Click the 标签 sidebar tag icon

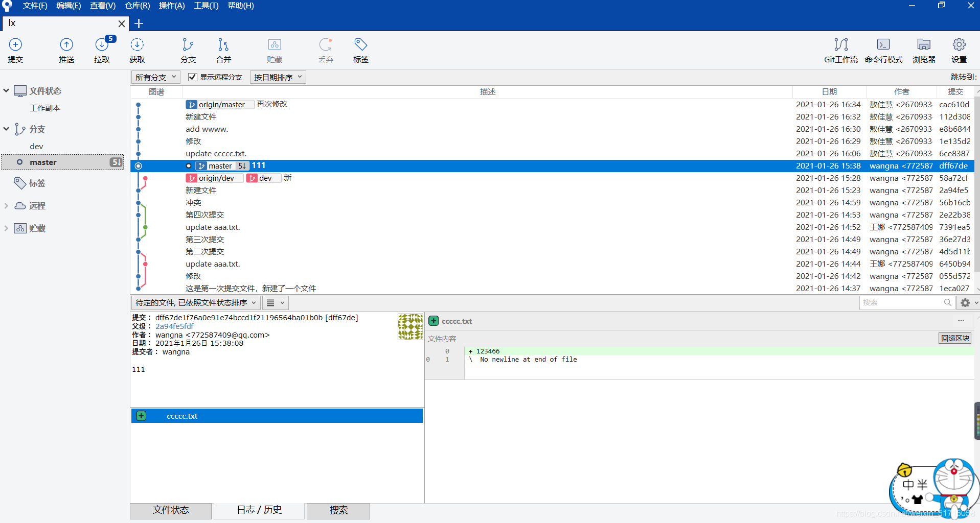[x=20, y=183]
